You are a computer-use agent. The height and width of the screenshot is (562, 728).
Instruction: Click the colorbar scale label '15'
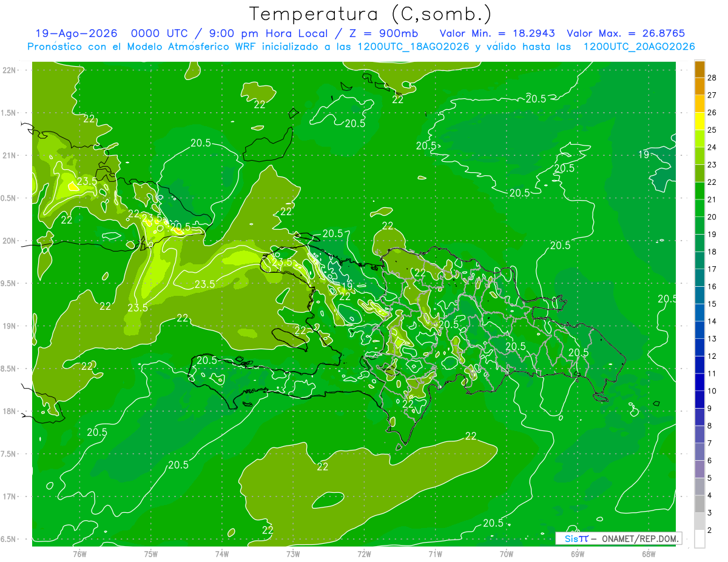pyautogui.click(x=712, y=304)
